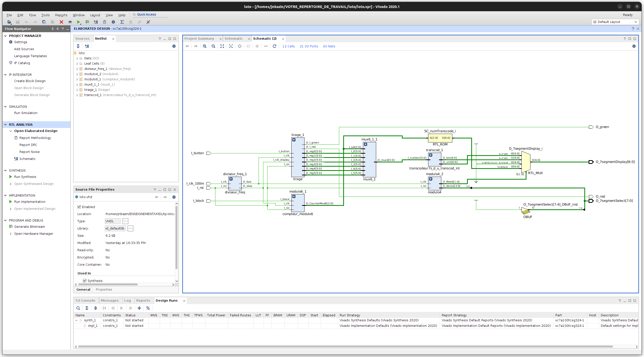The width and height of the screenshot is (644, 357).
Task: Collapse the PROJECT MANAGER section
Action: coord(5,36)
